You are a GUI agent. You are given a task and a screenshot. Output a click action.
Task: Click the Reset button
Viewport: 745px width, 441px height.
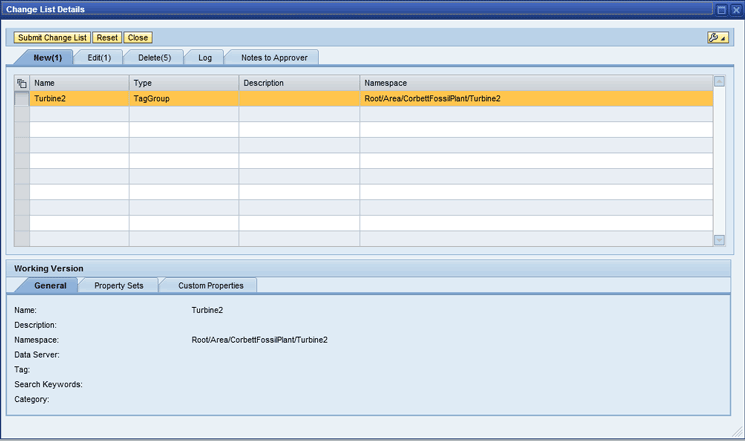pos(107,37)
